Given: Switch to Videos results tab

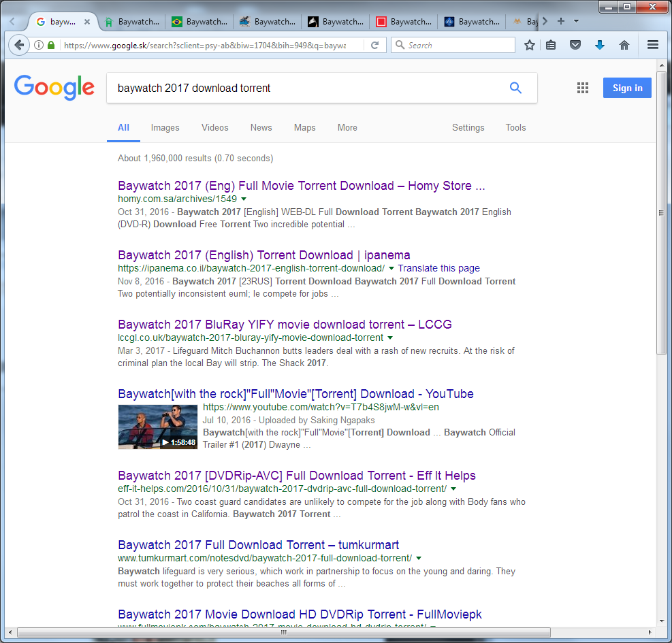Looking at the screenshot, I should [214, 128].
